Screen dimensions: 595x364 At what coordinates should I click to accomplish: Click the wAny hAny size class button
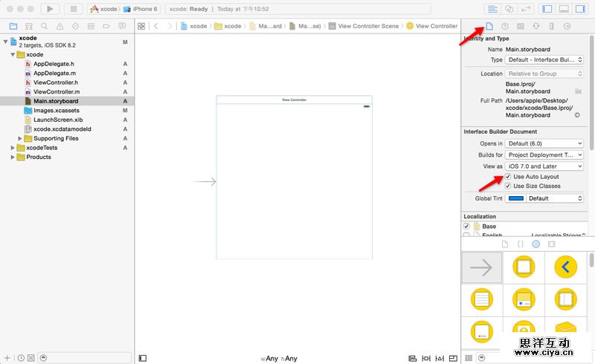279,358
